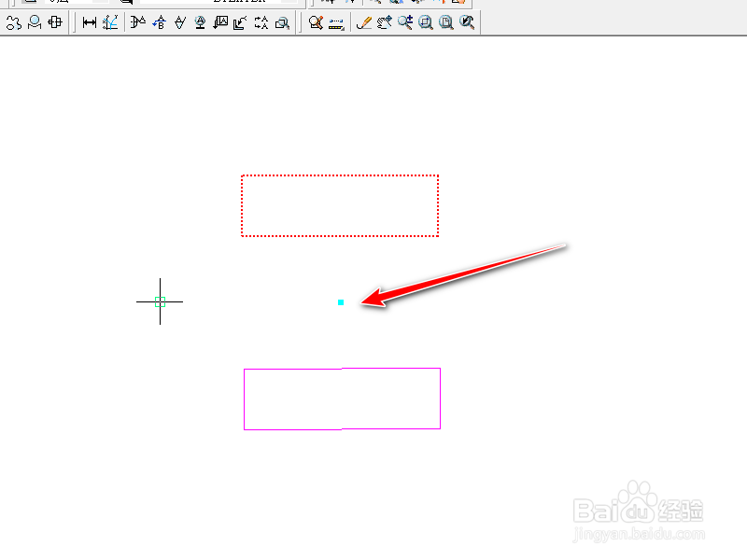The width and height of the screenshot is (747, 560).
Task: Click the text tool icon left of the blue-arrow AB icon
Action: pos(138,22)
